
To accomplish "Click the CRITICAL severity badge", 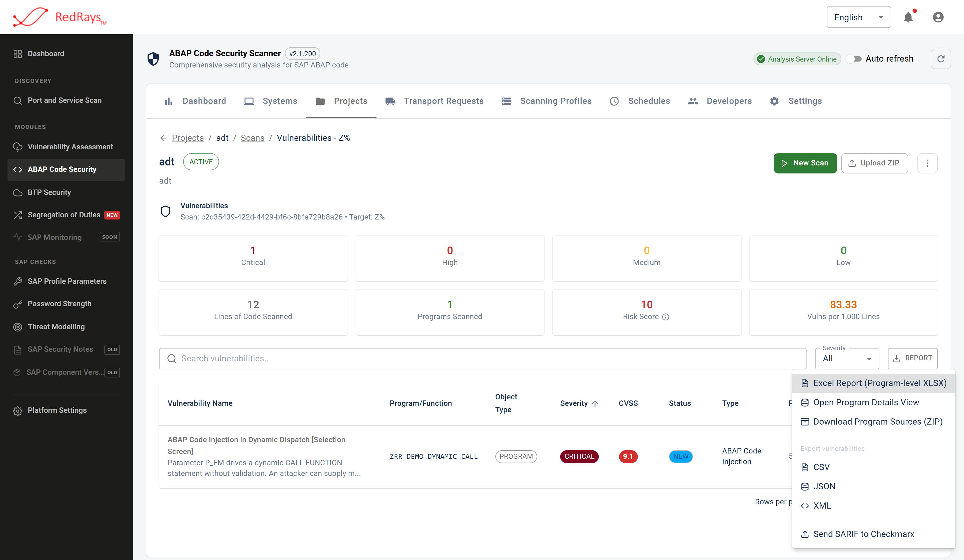I will tap(579, 456).
